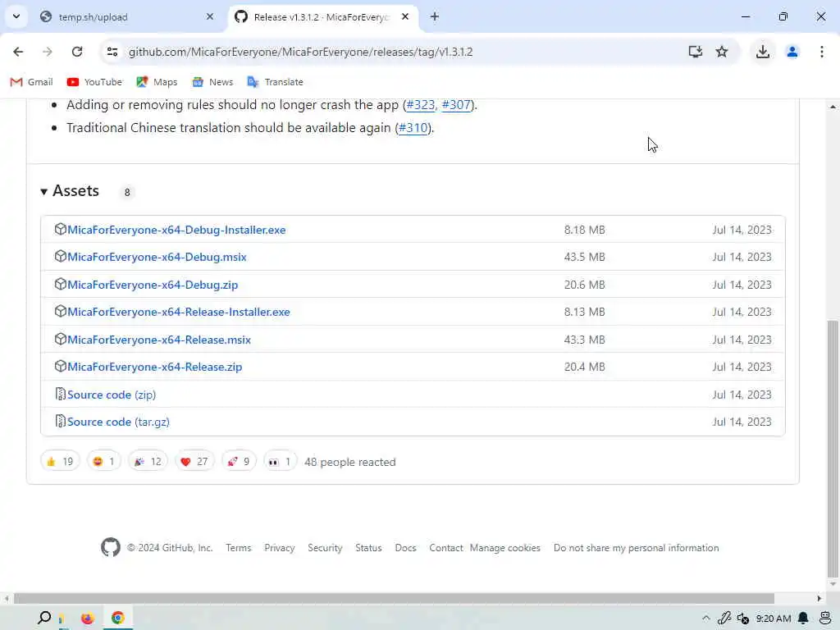
Task: Open the Chrome three-dot menu
Action: 822,52
